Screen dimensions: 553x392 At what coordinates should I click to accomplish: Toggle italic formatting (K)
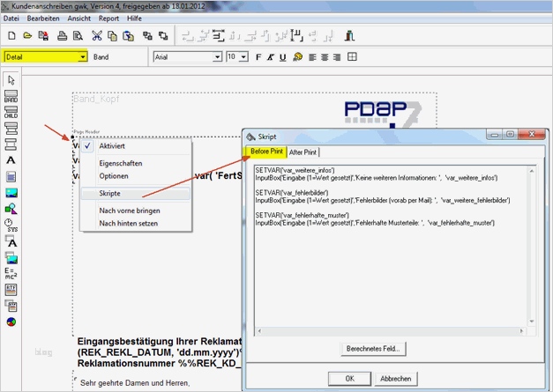271,57
